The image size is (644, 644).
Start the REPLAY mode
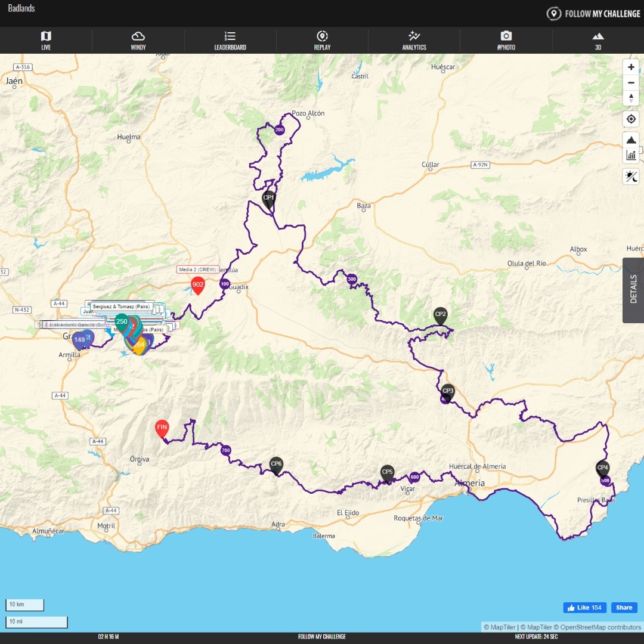tap(322, 41)
